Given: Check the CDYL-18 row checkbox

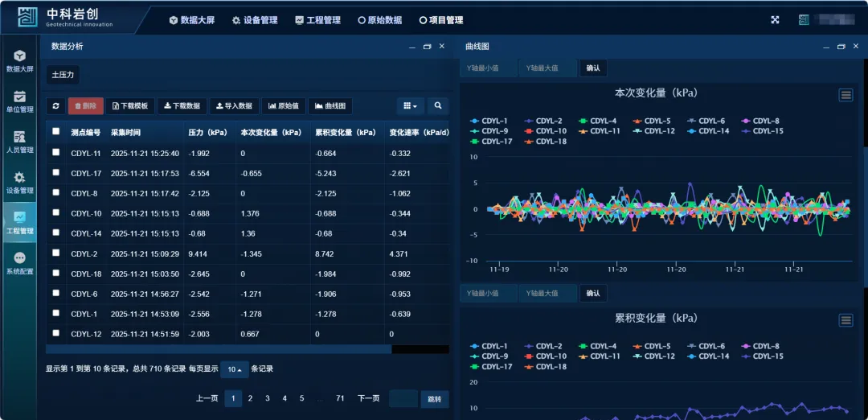Looking at the screenshot, I should (x=55, y=273).
